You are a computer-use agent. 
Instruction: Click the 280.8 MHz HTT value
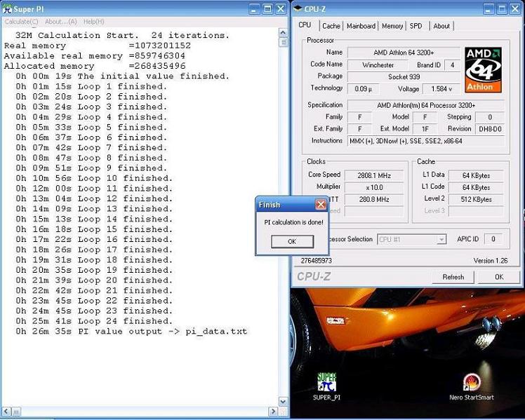[x=374, y=200]
